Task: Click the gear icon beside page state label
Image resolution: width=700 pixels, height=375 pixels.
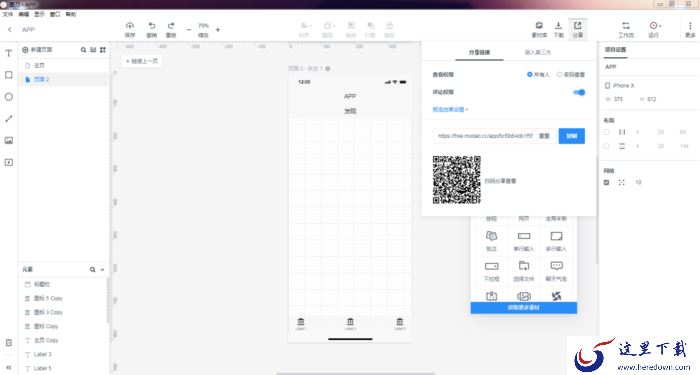Action: tap(328, 69)
